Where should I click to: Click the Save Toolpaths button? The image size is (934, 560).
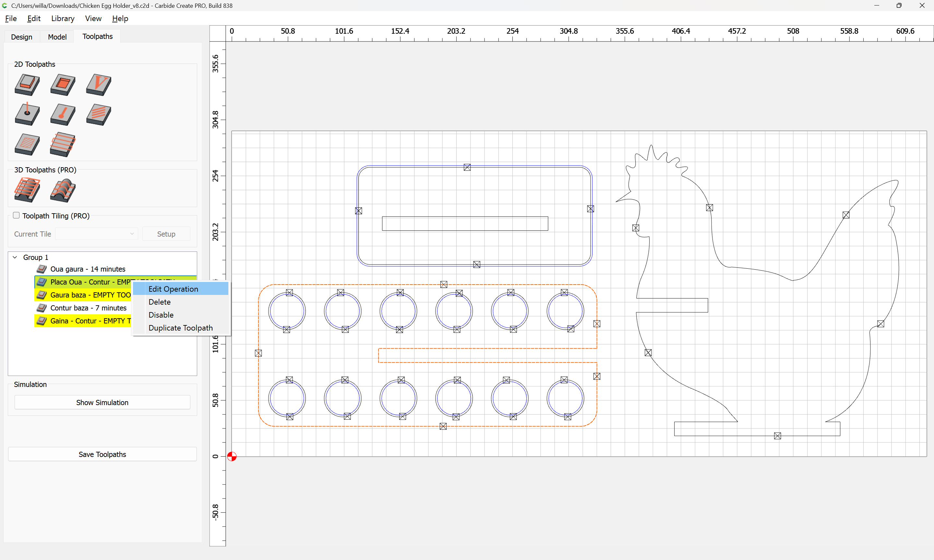tap(102, 454)
